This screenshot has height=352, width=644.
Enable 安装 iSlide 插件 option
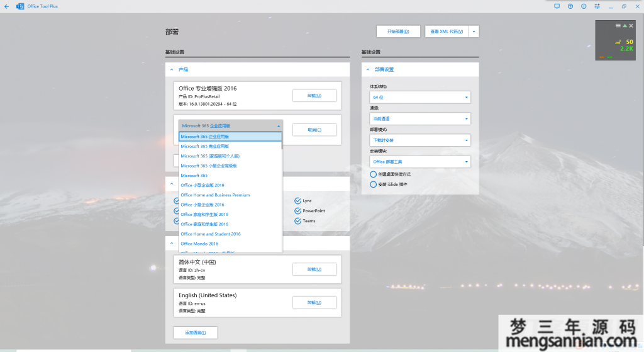[373, 185]
